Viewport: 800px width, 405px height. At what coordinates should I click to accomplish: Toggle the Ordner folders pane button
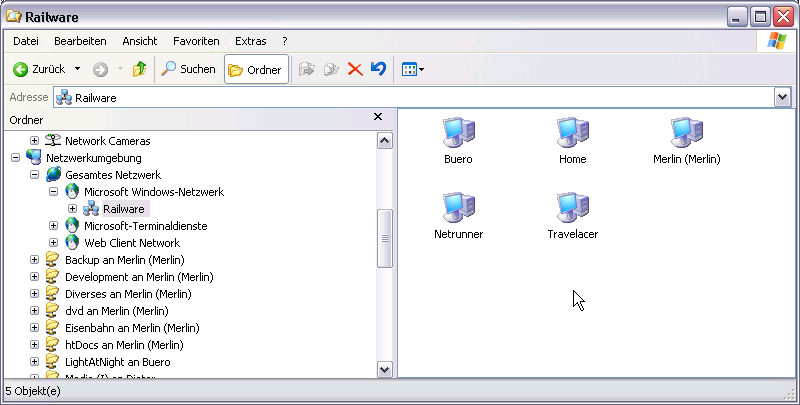(256, 69)
